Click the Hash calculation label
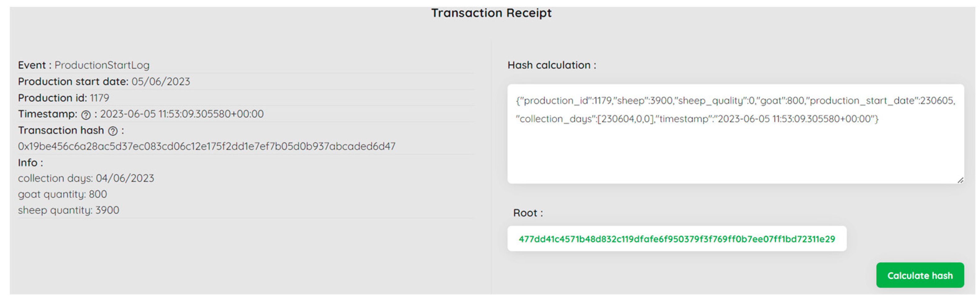This screenshot has width=980, height=301. pyautogui.click(x=551, y=65)
